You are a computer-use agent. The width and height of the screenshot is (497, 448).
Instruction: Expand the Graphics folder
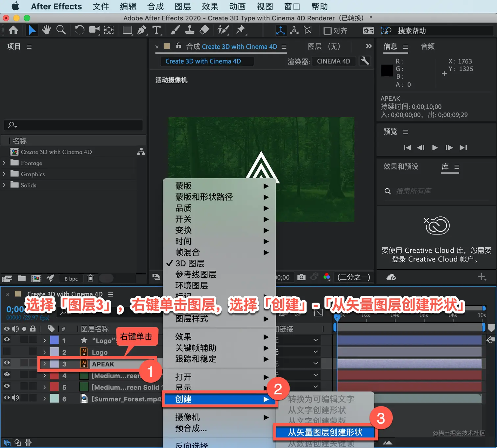pos(4,174)
